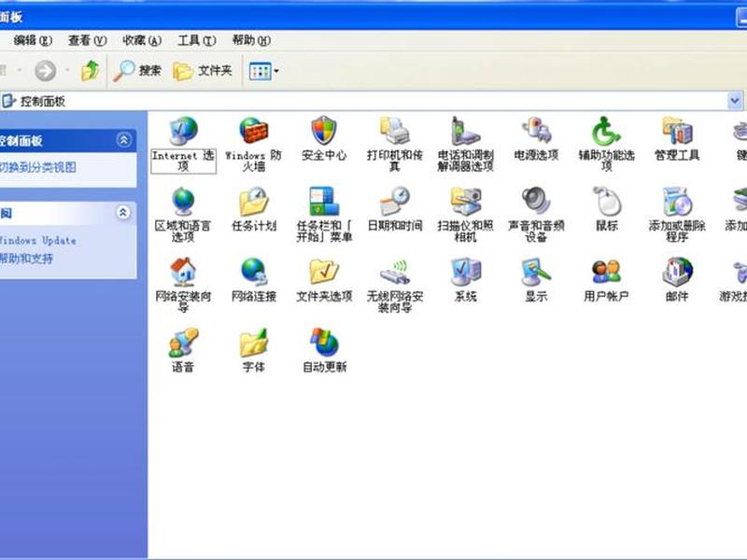Expand the address bar dropdown arrow
The width and height of the screenshot is (747, 560).
click(735, 101)
